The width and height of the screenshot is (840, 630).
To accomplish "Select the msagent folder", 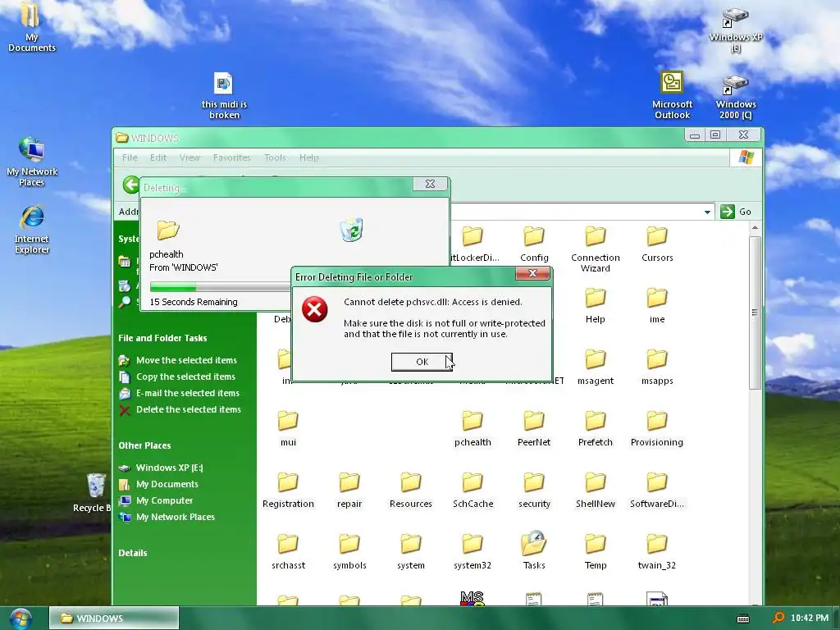I will tap(596, 367).
